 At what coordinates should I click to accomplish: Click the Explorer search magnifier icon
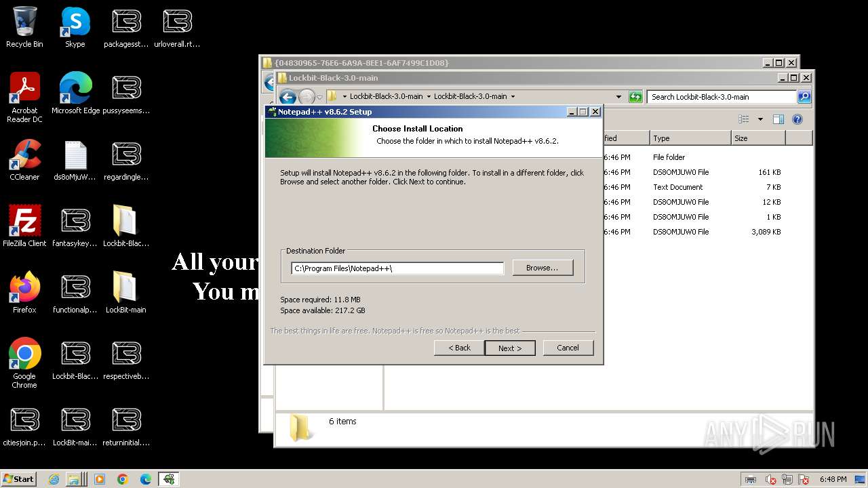[804, 97]
